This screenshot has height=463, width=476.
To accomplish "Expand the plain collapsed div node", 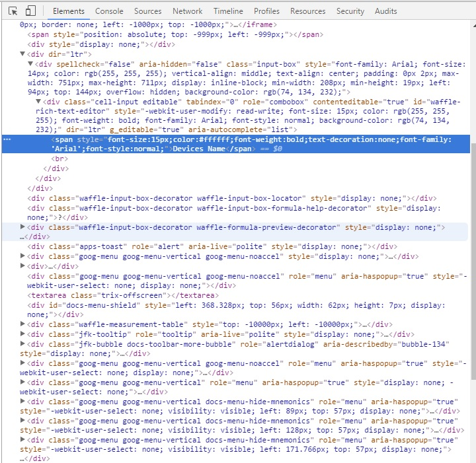I will click(22, 266).
